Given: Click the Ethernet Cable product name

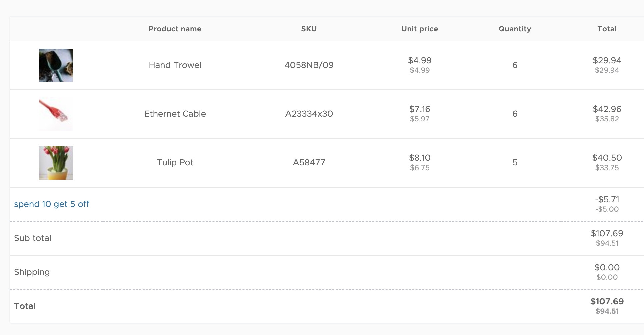Looking at the screenshot, I should 175,114.
